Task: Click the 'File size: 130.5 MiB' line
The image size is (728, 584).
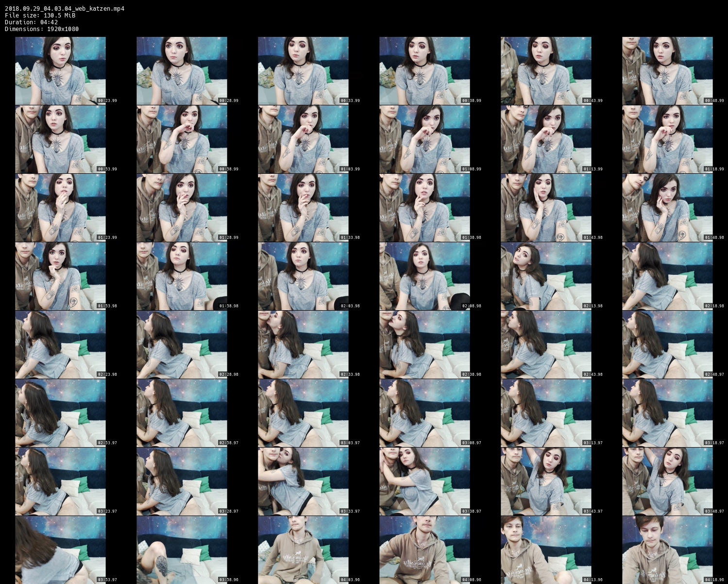Action: 40,15
